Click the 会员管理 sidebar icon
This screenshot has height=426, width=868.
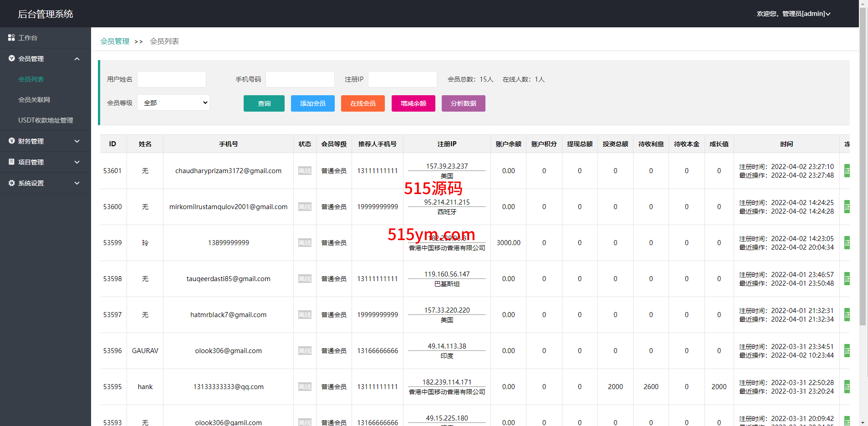coord(11,58)
